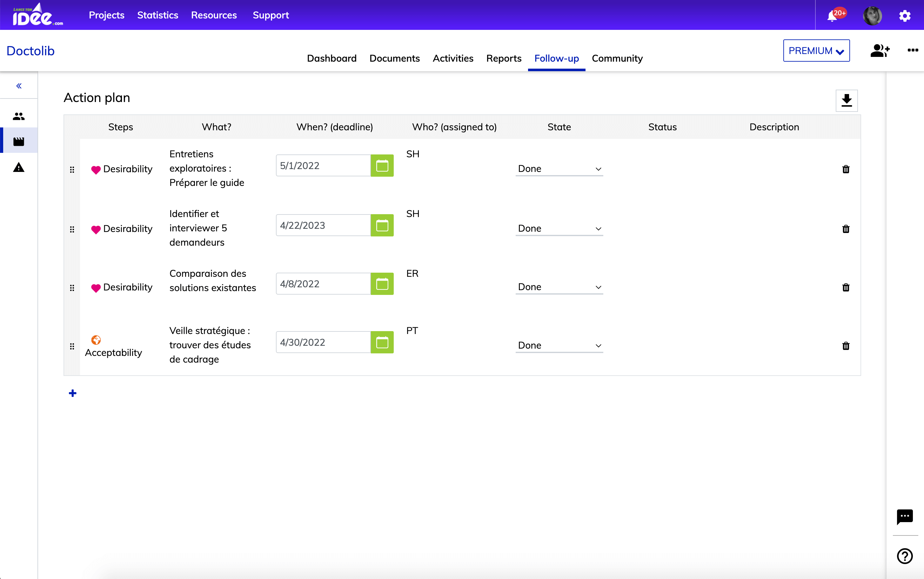Click the ER assignee initials
Image resolution: width=924 pixels, height=579 pixels.
click(x=412, y=273)
